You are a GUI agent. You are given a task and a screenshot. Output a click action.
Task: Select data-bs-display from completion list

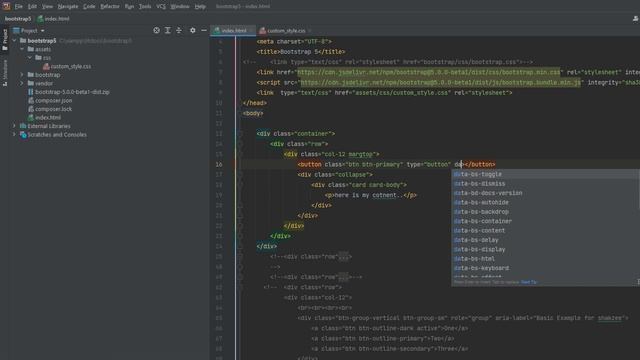pos(545,249)
